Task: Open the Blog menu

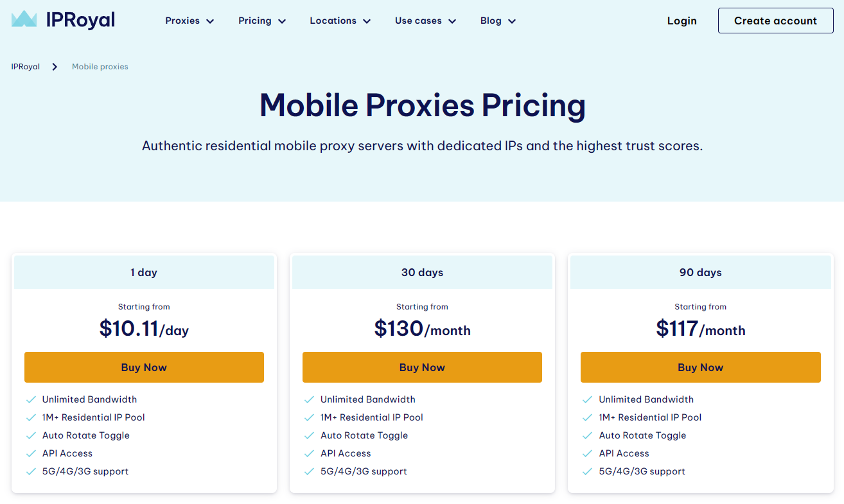Action: point(498,21)
